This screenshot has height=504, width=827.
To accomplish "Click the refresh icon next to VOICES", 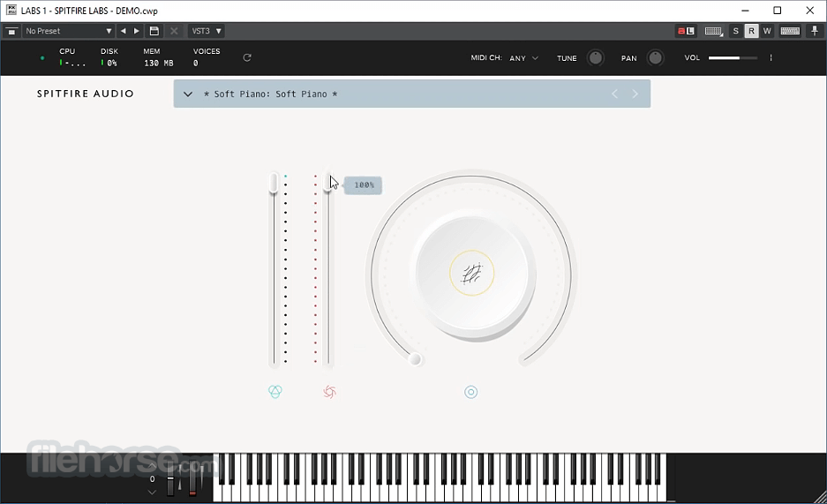I will (x=247, y=57).
